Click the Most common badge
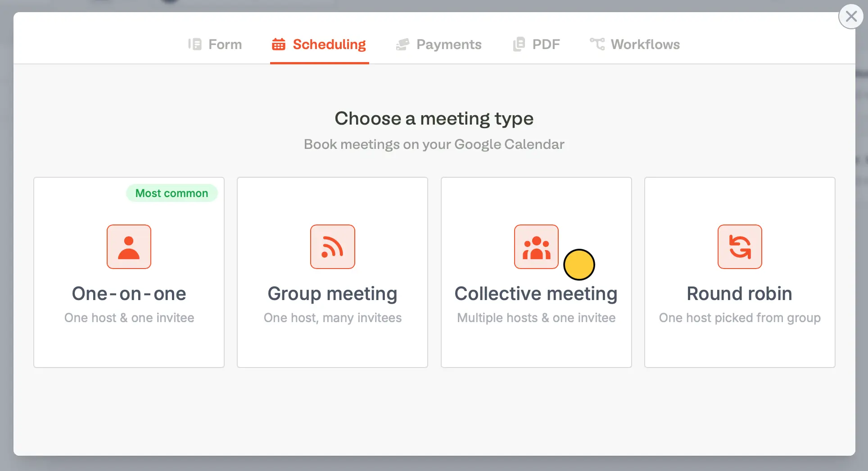This screenshot has width=868, height=471. point(172,193)
